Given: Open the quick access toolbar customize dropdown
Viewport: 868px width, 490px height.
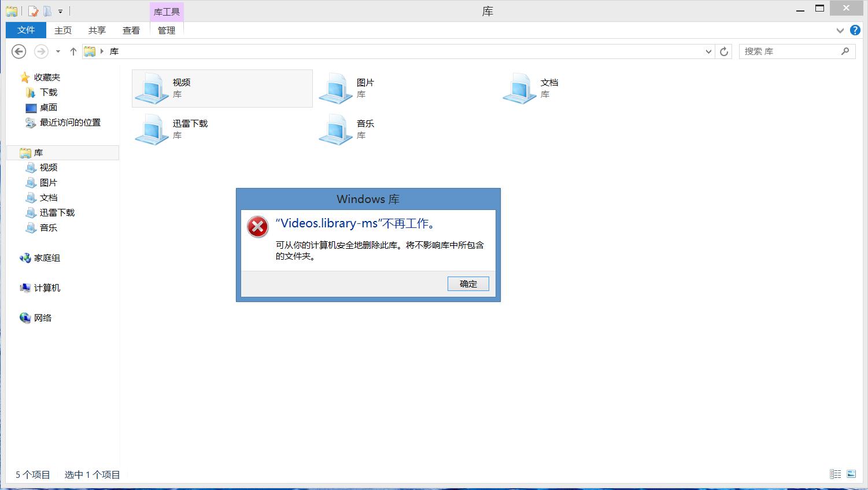Looking at the screenshot, I should coord(60,10).
